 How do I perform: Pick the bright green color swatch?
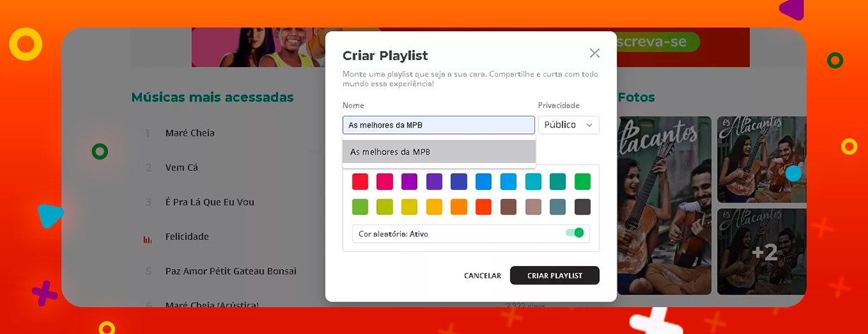(x=582, y=181)
